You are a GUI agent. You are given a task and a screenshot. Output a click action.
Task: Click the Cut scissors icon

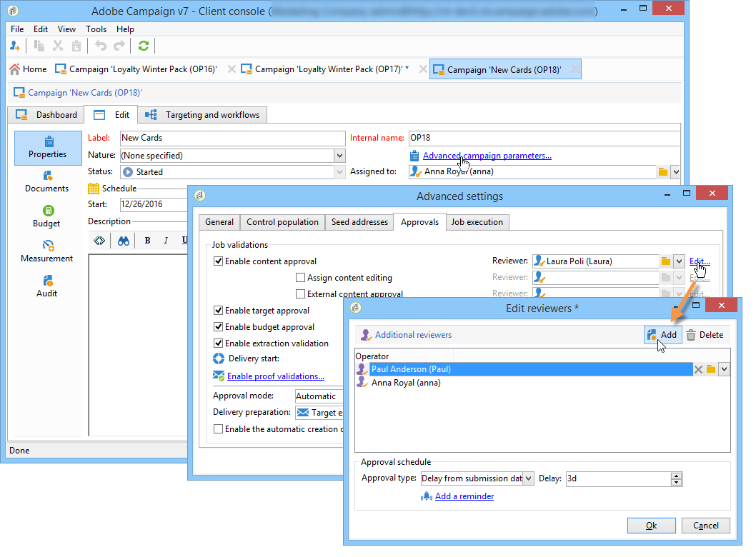point(58,46)
